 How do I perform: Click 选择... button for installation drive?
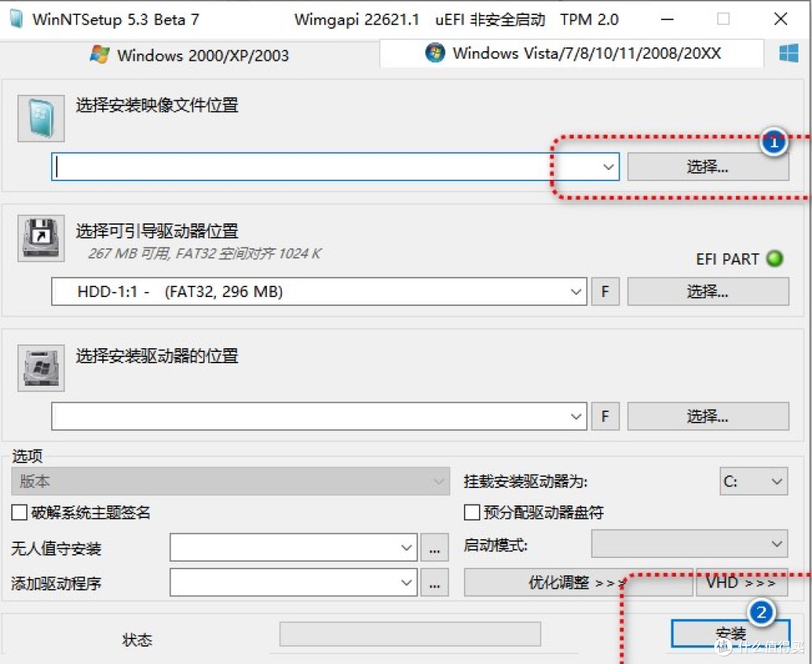[708, 417]
